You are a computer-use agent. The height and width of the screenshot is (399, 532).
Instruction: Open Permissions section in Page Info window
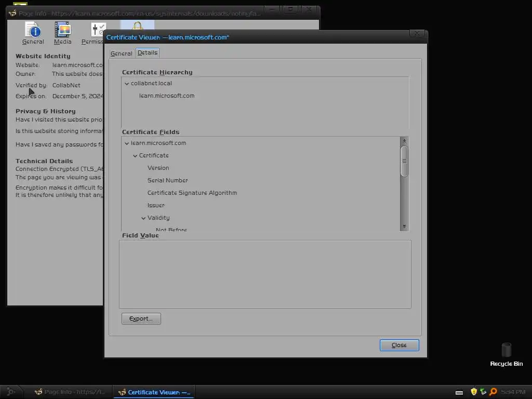[x=92, y=33]
